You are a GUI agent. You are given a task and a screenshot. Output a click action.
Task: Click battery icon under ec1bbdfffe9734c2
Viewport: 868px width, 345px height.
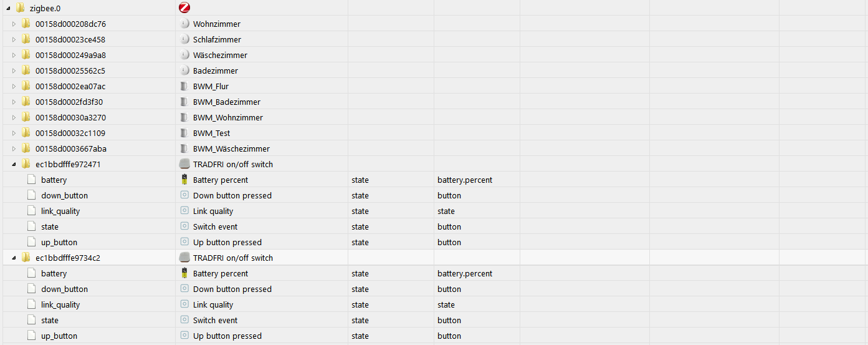coord(184,273)
